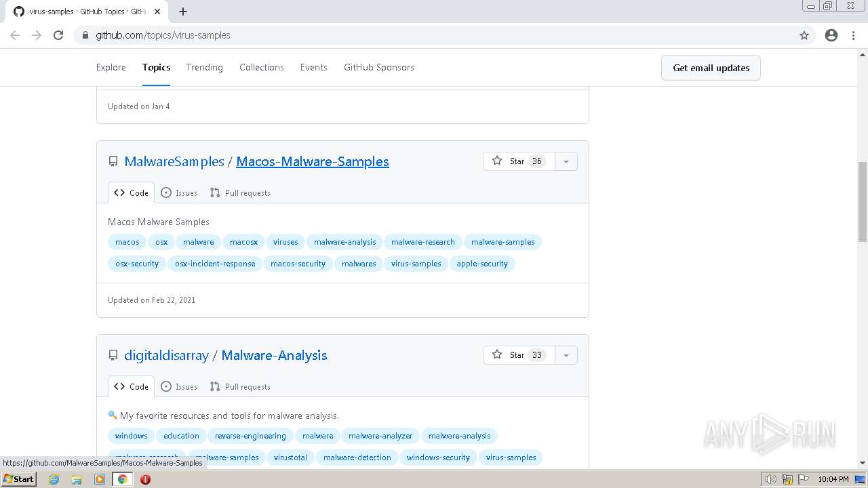
Task: Click the site padlock icon
Action: tap(85, 35)
